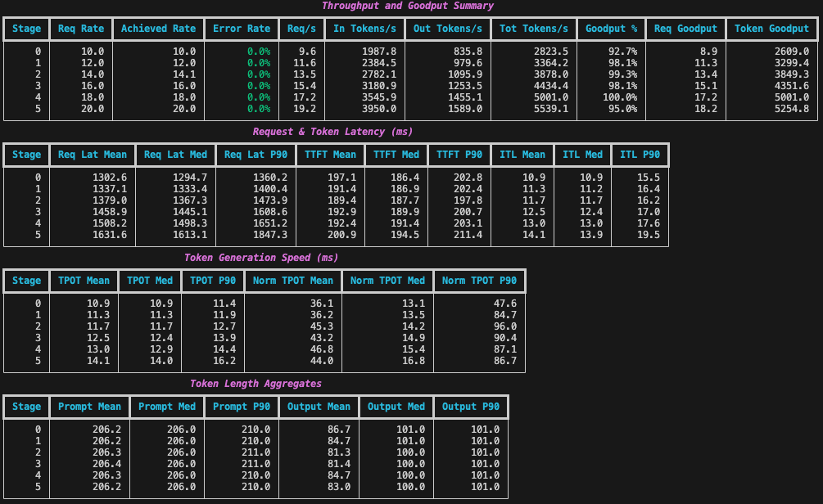Click Stage header of Token Length Aggregates table
This screenshot has height=504, width=823.
26,407
